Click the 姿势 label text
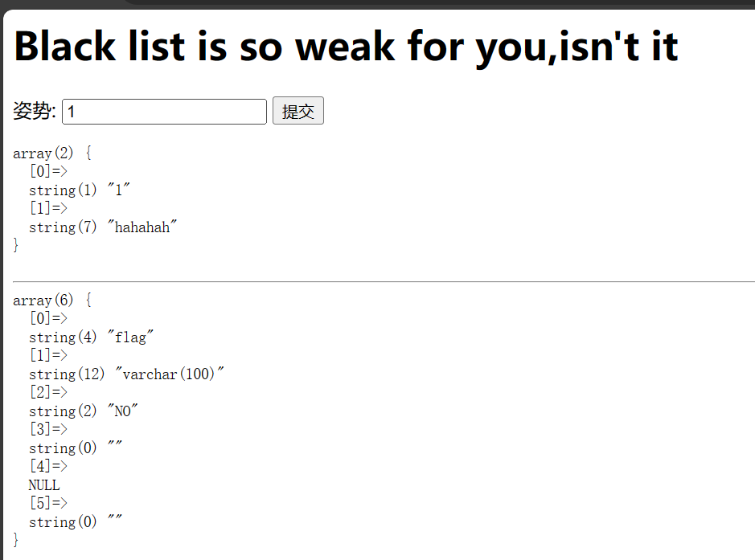755x560 pixels. (34, 112)
